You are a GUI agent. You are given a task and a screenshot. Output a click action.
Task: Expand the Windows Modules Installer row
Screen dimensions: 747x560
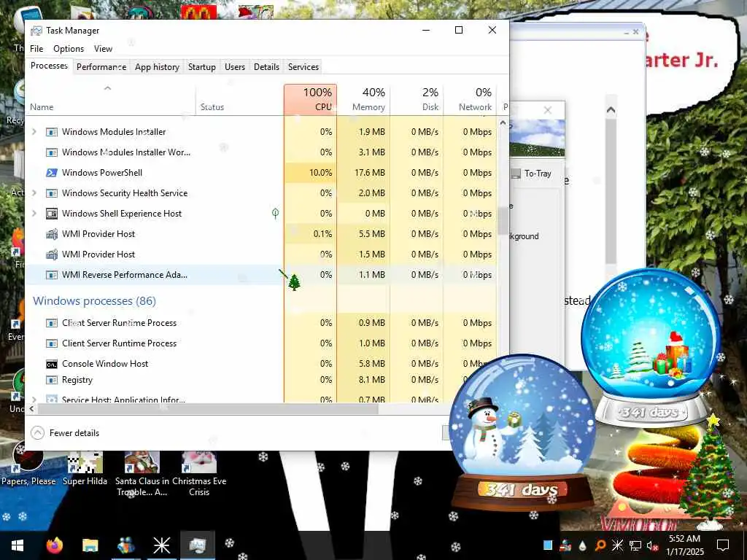(34, 132)
